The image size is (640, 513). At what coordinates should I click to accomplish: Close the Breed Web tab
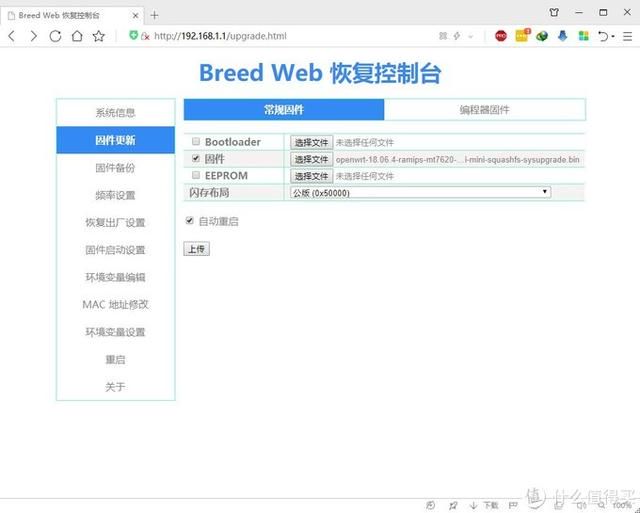136,16
